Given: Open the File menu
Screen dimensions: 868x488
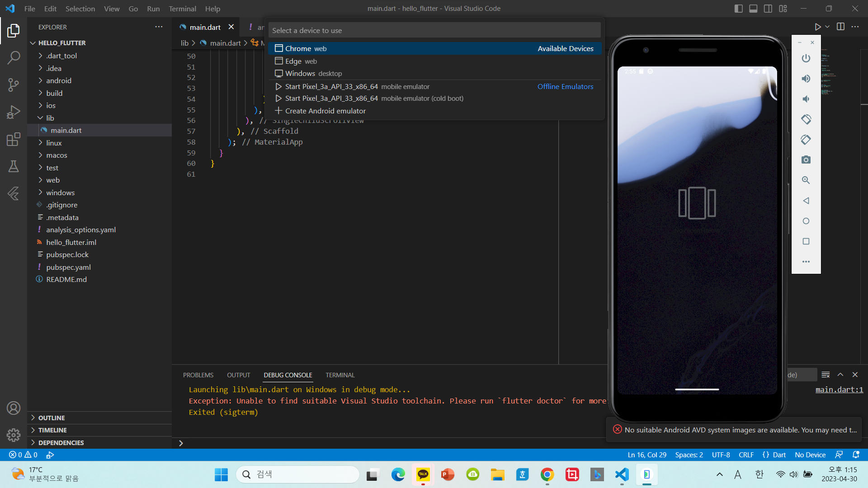Looking at the screenshot, I should pyautogui.click(x=30, y=9).
